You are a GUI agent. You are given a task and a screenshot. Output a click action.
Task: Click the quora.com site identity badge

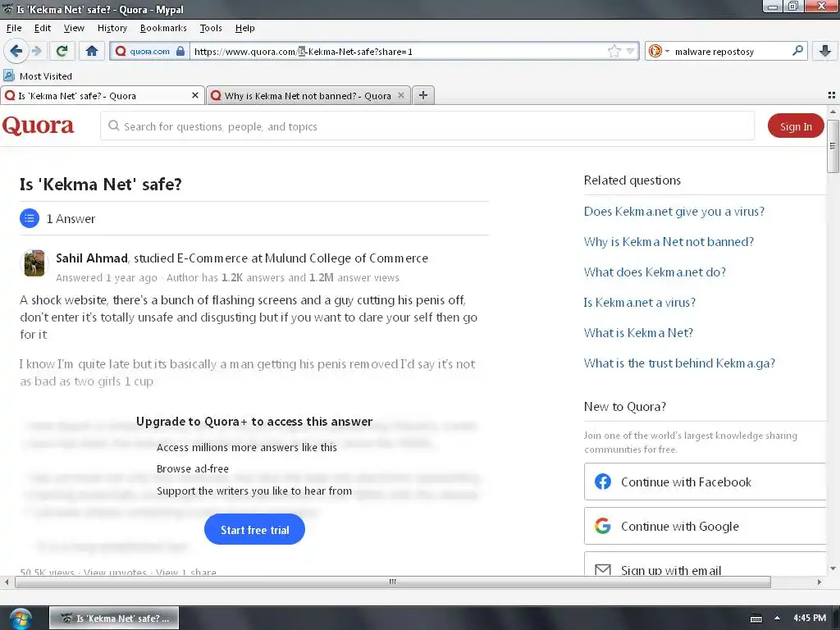(149, 52)
